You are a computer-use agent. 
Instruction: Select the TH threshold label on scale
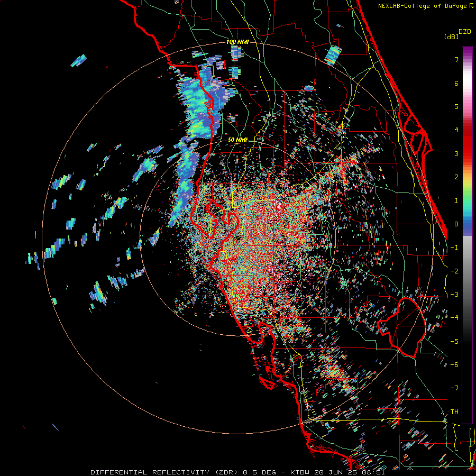tap(454, 412)
